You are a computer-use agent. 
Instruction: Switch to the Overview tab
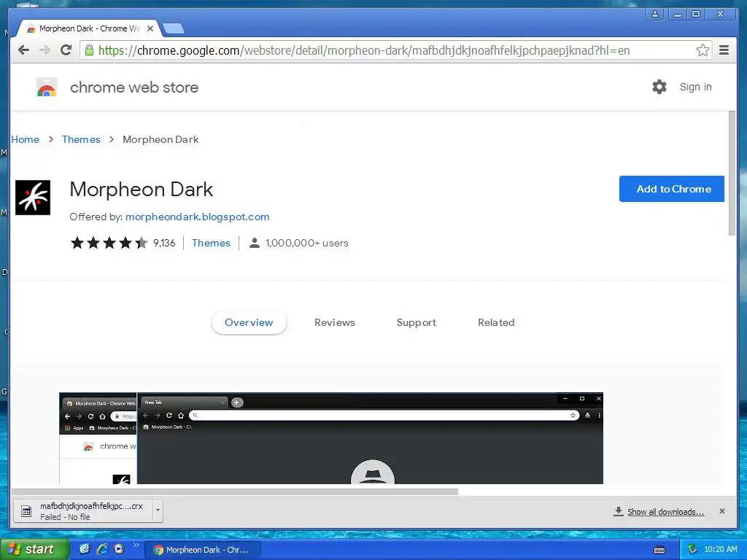pyautogui.click(x=249, y=322)
